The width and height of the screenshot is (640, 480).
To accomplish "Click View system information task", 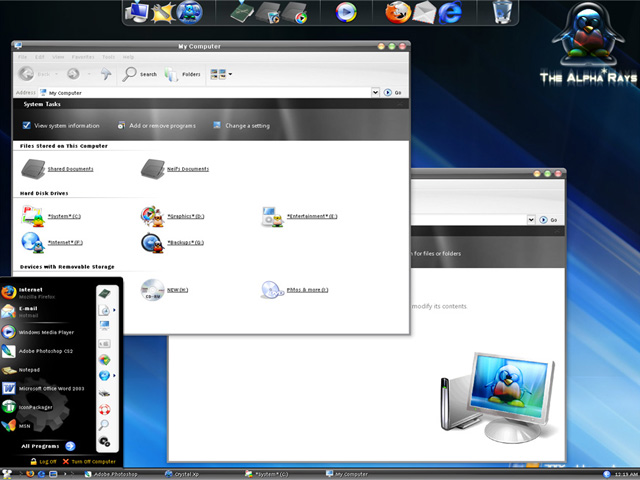I will [66, 125].
